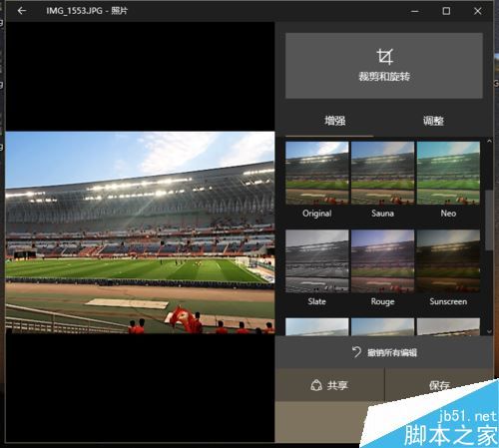The image size is (499, 448).
Task: Apply the Neo filter
Action: 448,173
